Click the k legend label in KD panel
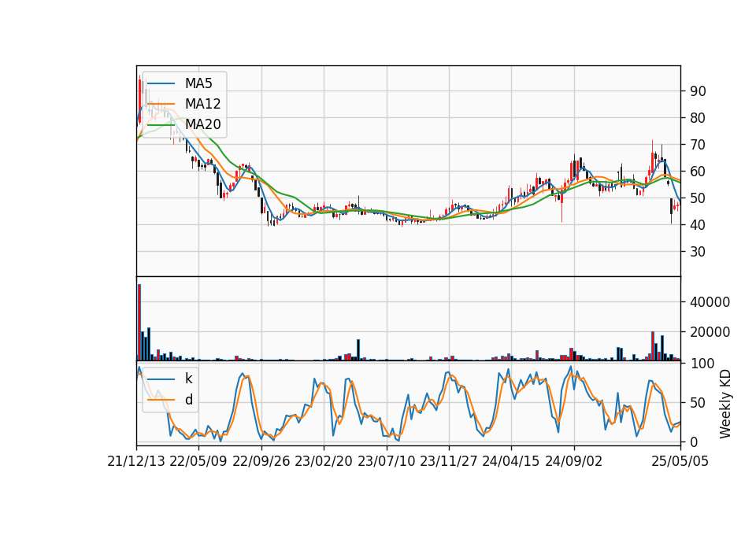Viewport: 756px width, 543px height. pyautogui.click(x=188, y=379)
